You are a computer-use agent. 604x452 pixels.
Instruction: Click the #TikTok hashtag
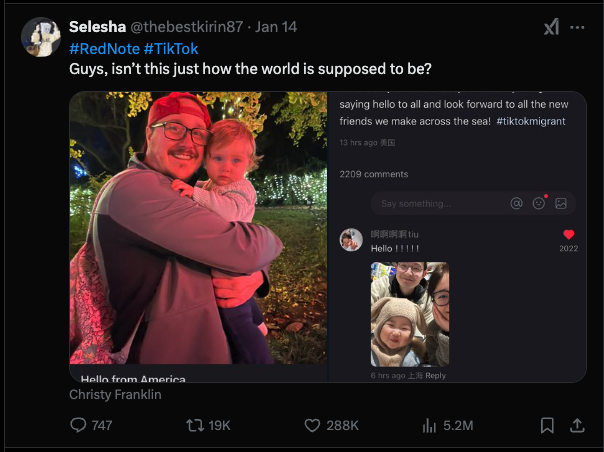point(170,49)
